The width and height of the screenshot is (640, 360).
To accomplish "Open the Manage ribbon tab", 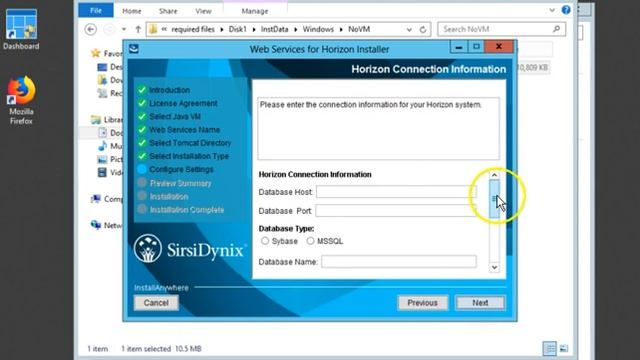I will pyautogui.click(x=255, y=11).
